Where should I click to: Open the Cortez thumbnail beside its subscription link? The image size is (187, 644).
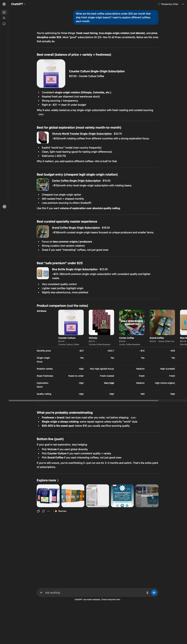43,184
